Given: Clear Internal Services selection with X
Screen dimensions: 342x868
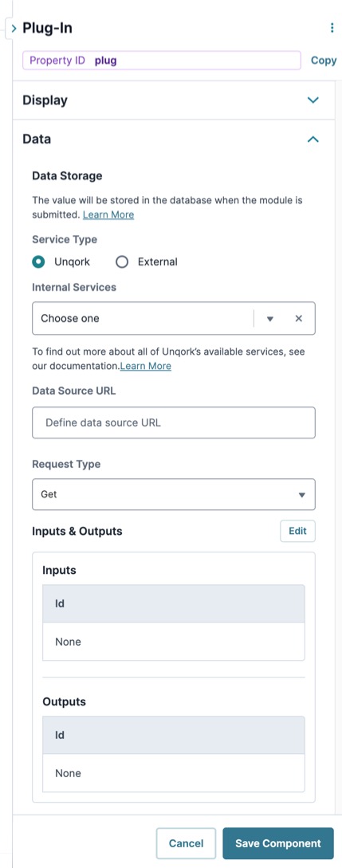Looking at the screenshot, I should pos(299,318).
